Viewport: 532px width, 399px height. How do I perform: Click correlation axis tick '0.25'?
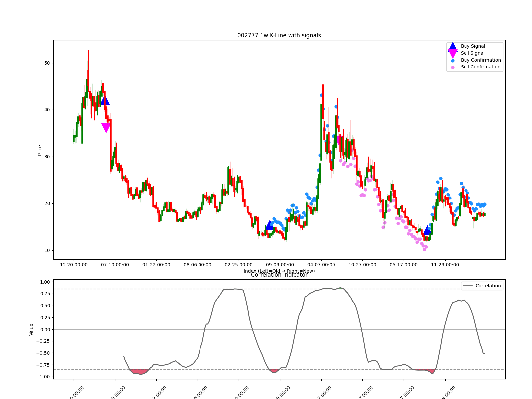point(45,318)
